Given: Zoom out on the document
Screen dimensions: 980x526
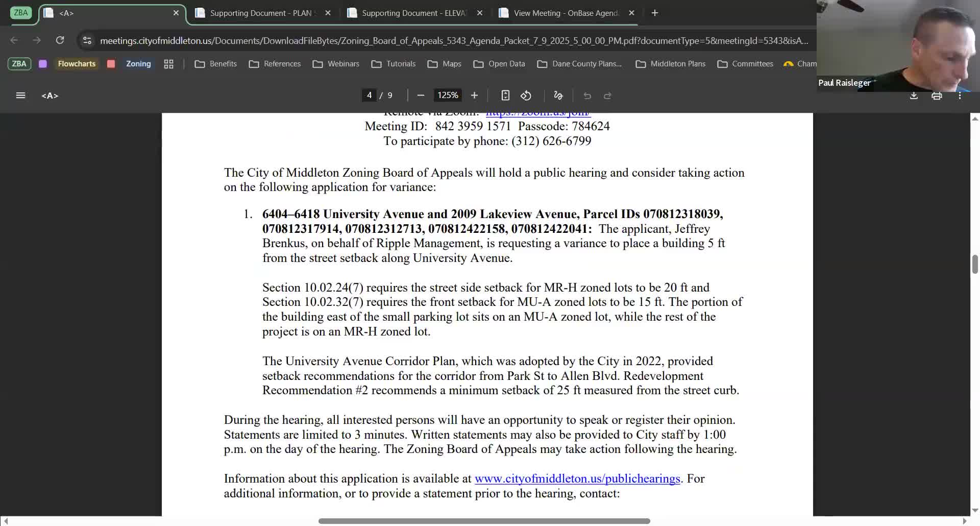Looking at the screenshot, I should click(x=421, y=95).
